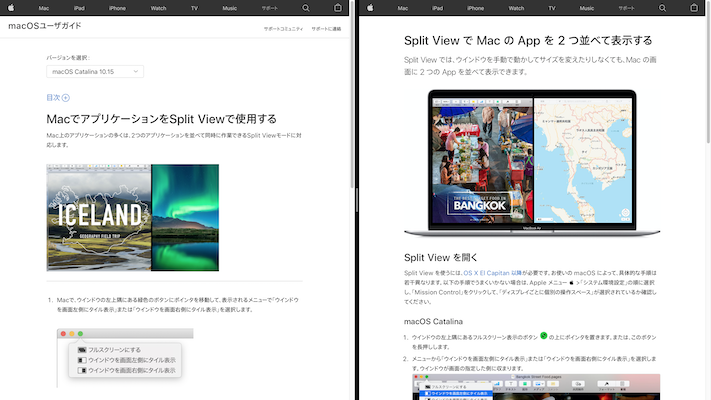Click the window menu screenshot with フルスクリーンにする

tap(125, 358)
